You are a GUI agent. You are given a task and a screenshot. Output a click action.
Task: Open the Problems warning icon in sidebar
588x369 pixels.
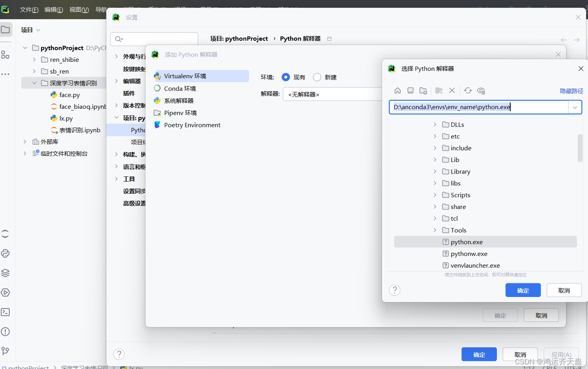click(5, 331)
